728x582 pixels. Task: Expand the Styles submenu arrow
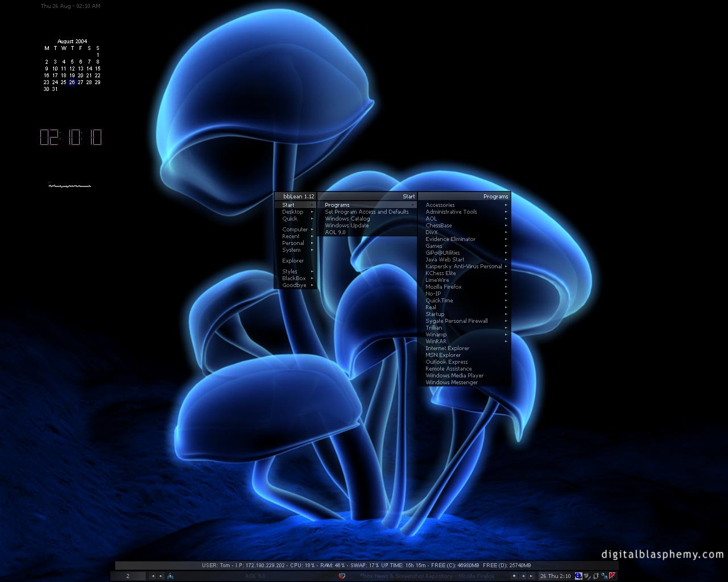coord(312,272)
